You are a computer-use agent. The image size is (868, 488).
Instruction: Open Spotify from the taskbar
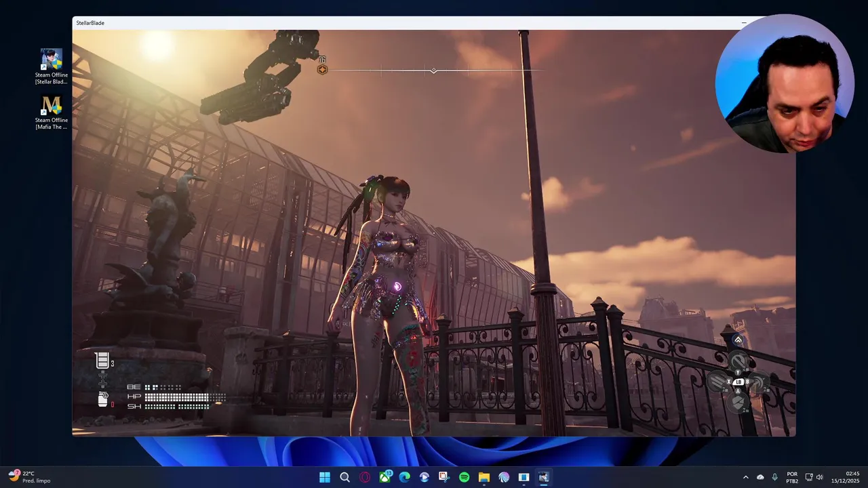(x=464, y=477)
